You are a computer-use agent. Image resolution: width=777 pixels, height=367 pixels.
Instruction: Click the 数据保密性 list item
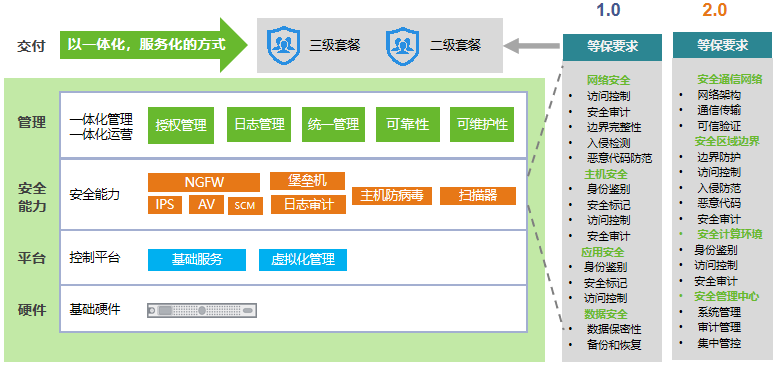click(614, 329)
